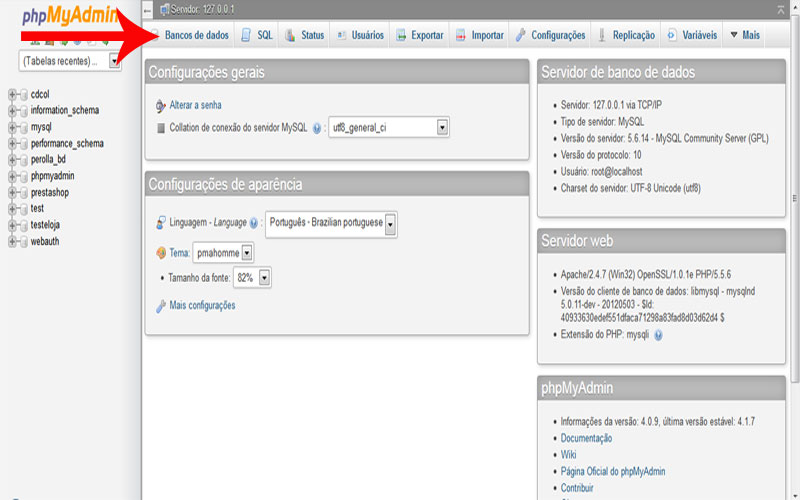Click Servidor: 127.0.0.1 breadcrumb link
The width and height of the screenshot is (800, 500).
[x=202, y=10]
